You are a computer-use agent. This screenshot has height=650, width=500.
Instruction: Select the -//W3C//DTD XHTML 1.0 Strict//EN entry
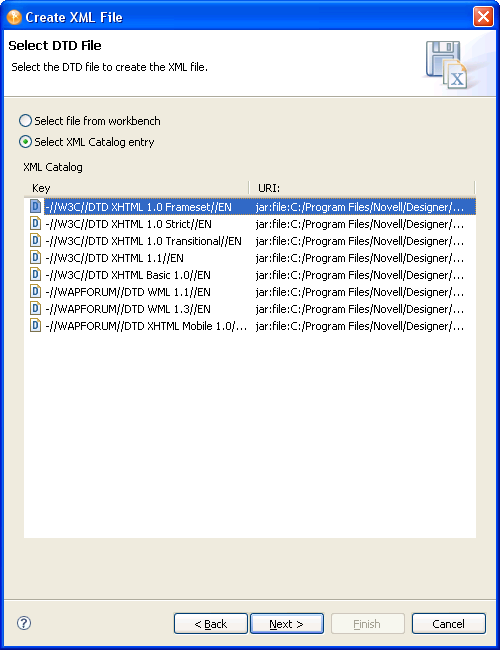coord(129,224)
